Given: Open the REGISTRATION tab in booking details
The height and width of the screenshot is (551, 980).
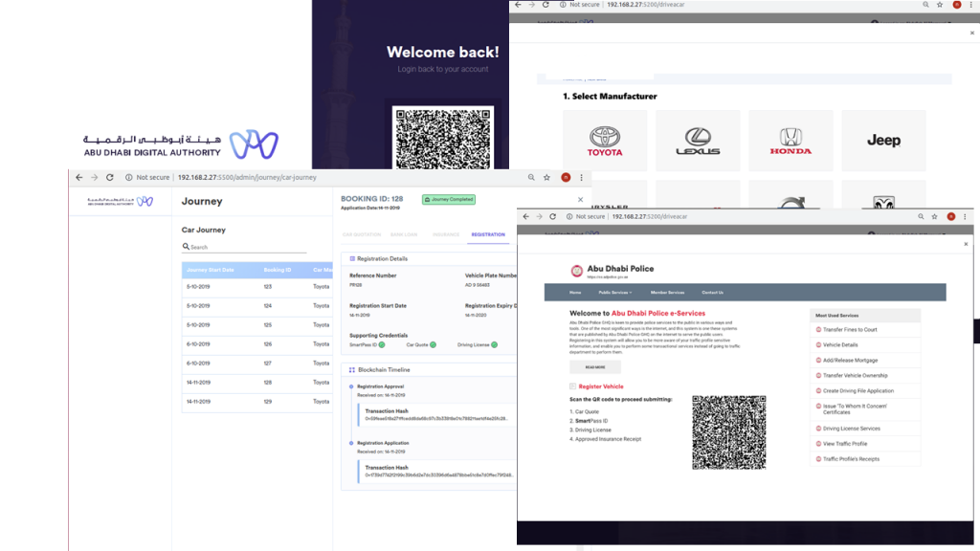Looking at the screenshot, I should tap(488, 234).
